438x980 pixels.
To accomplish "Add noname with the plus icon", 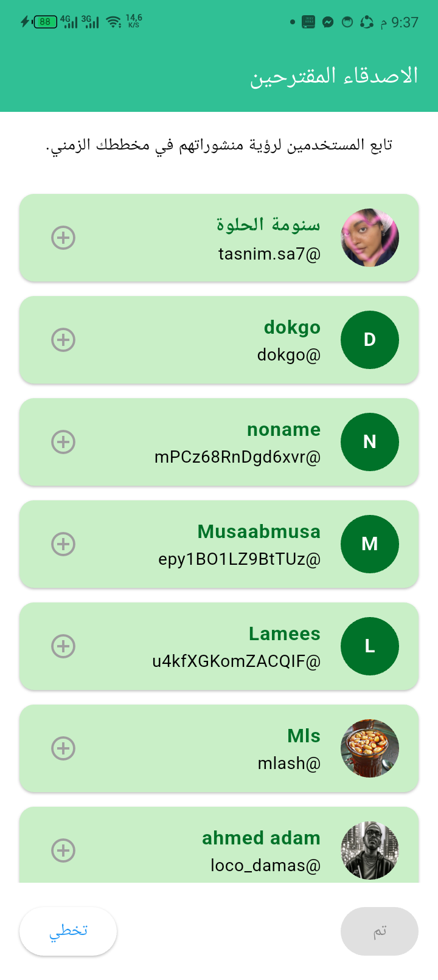I will coord(63,442).
